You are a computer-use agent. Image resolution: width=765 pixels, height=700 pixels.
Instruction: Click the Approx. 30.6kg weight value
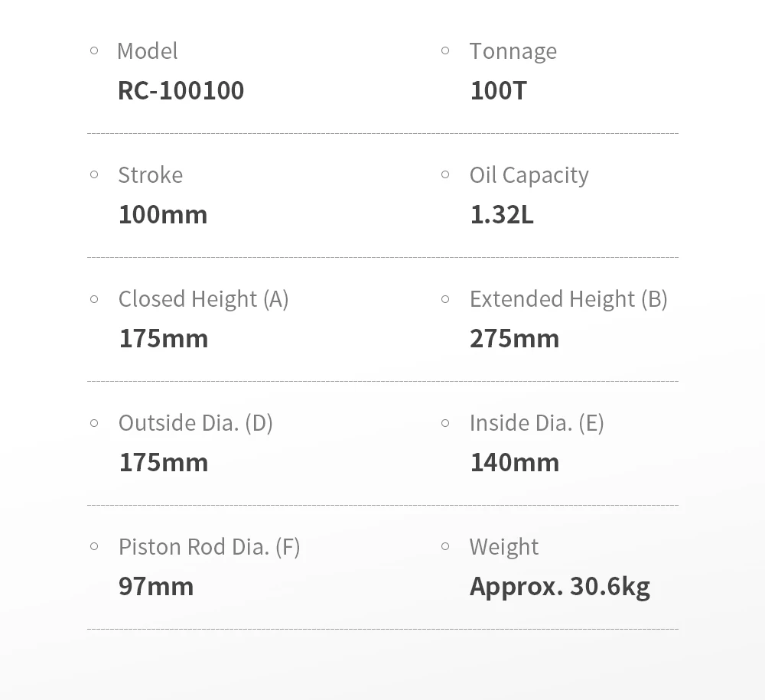559,586
